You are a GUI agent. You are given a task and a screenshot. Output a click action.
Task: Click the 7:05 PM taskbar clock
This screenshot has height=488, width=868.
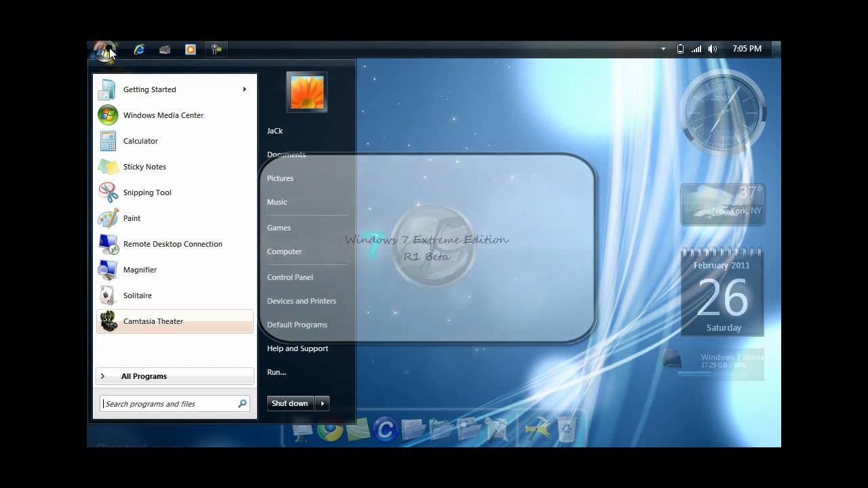pyautogui.click(x=747, y=49)
